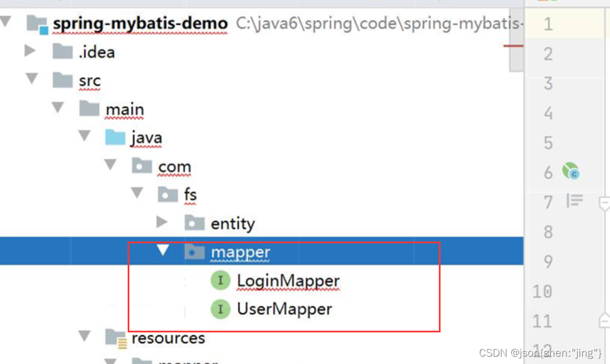This screenshot has width=610, height=364.
Task: Click the Spring bean gutter icon on line 6
Action: pyautogui.click(x=570, y=171)
